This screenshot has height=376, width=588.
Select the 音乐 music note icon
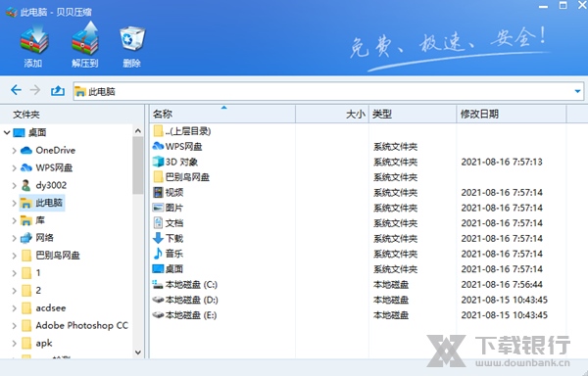pos(158,254)
